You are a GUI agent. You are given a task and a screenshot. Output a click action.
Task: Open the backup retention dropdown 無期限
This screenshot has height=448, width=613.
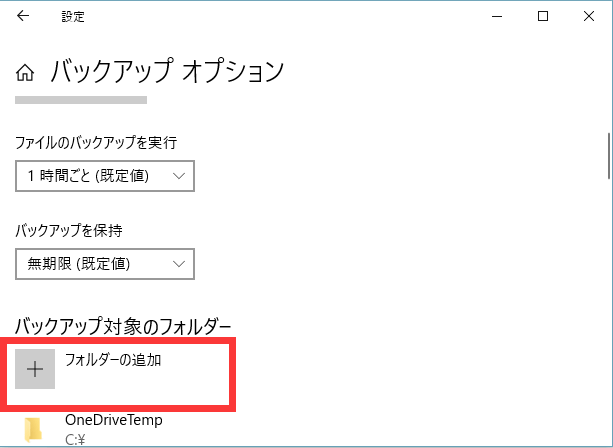[x=104, y=264]
